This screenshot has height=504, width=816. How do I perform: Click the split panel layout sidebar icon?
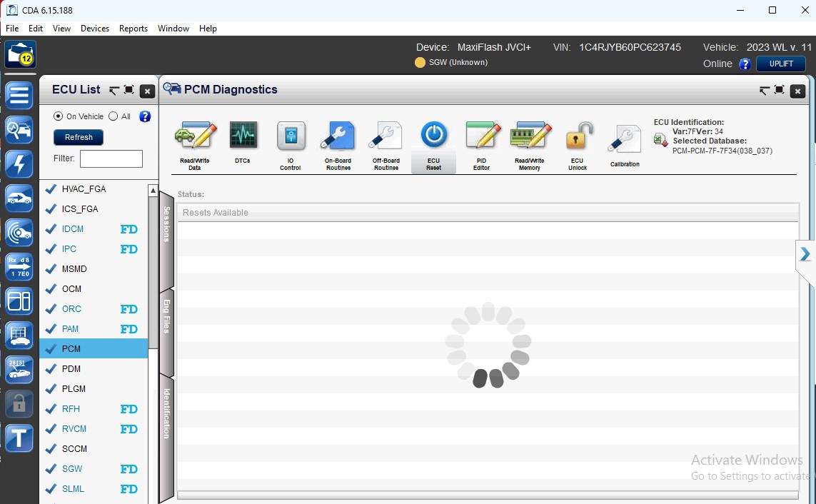[x=19, y=301]
